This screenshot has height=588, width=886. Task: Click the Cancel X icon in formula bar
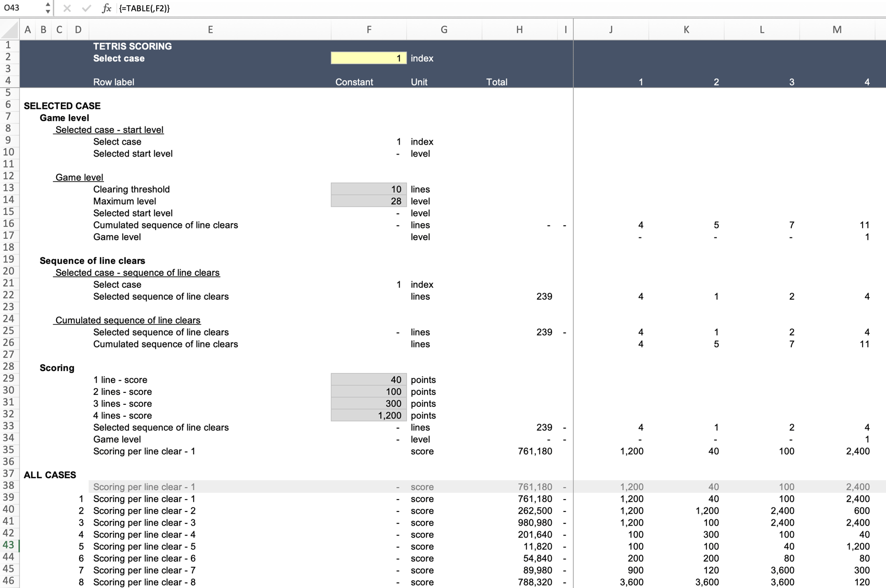click(x=66, y=8)
